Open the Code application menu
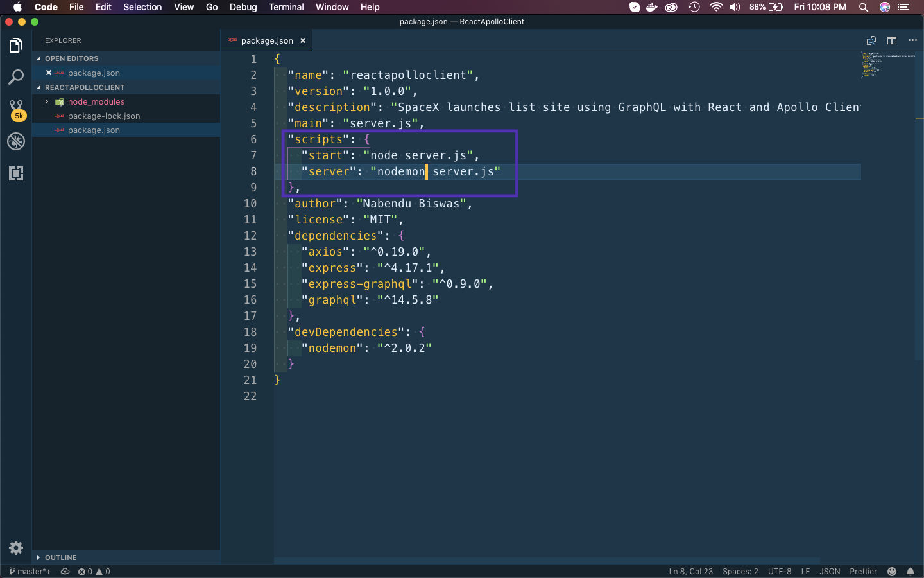This screenshot has height=578, width=924. [46, 7]
